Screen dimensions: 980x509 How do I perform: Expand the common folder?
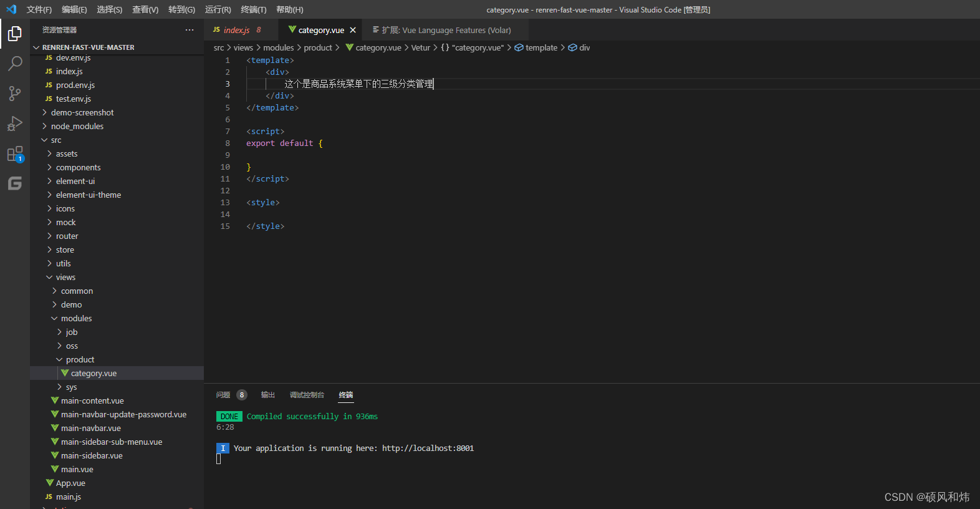[117, 291]
